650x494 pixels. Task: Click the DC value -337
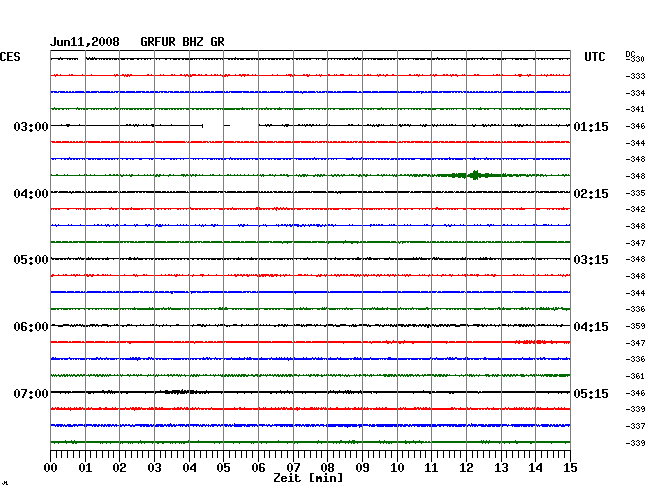635,426
